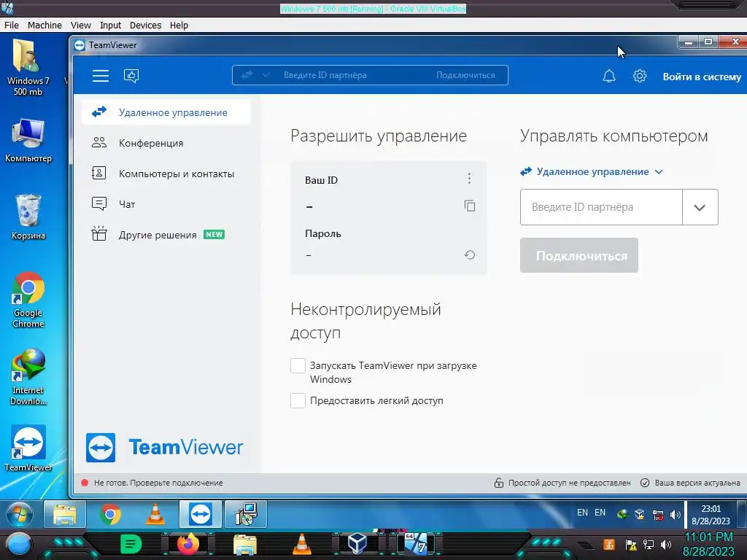Select the Корзина recycle bin icon

click(28, 217)
